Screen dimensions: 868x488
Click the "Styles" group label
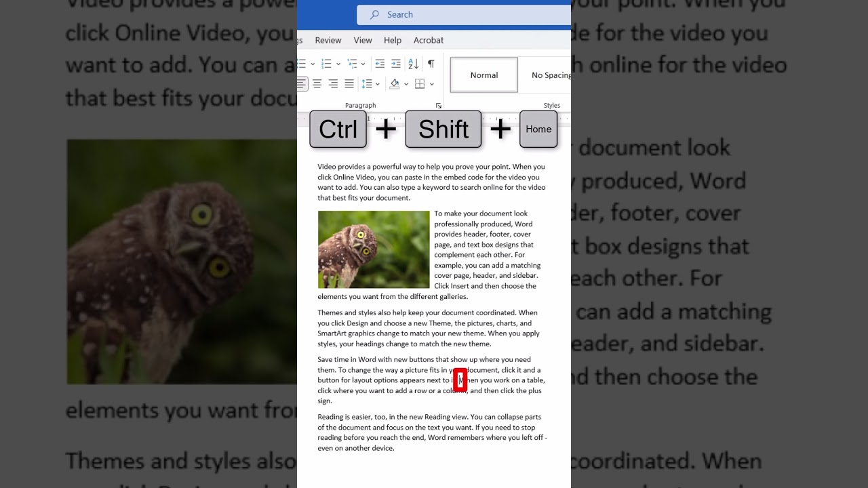tap(552, 106)
